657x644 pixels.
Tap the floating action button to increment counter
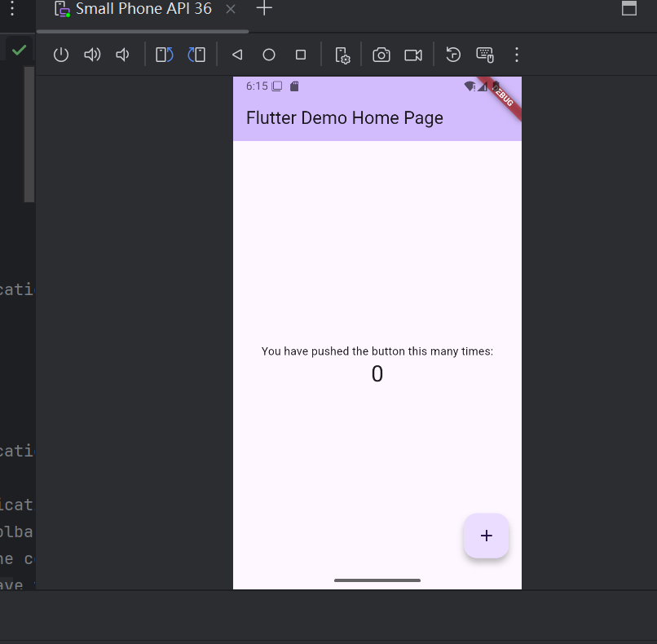pos(486,536)
